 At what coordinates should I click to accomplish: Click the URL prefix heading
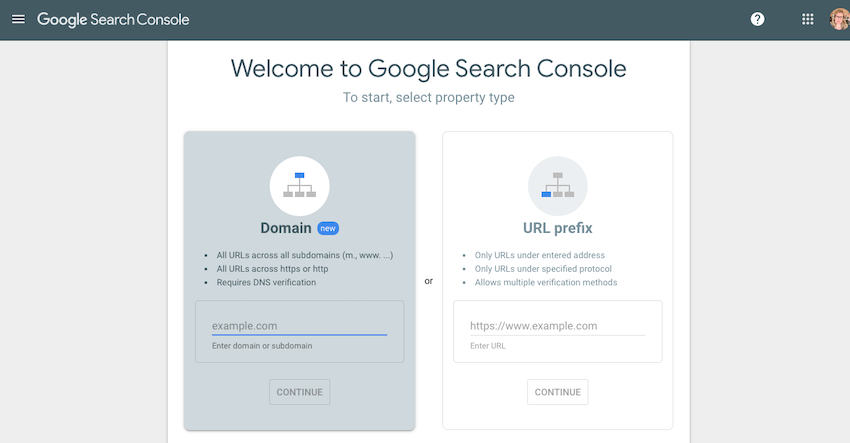(558, 228)
